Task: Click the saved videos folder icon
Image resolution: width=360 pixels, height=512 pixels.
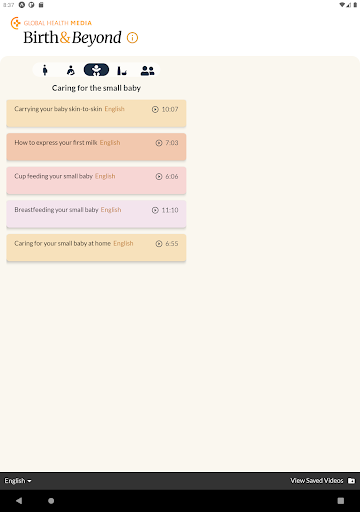Action: [x=351, y=481]
